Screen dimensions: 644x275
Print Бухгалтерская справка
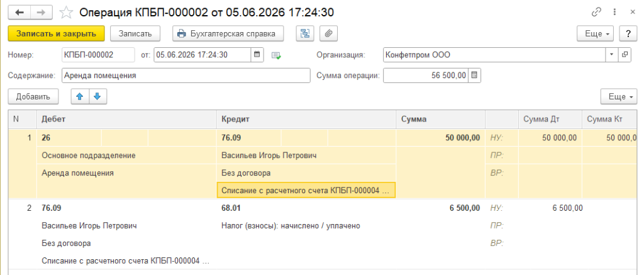(x=228, y=34)
